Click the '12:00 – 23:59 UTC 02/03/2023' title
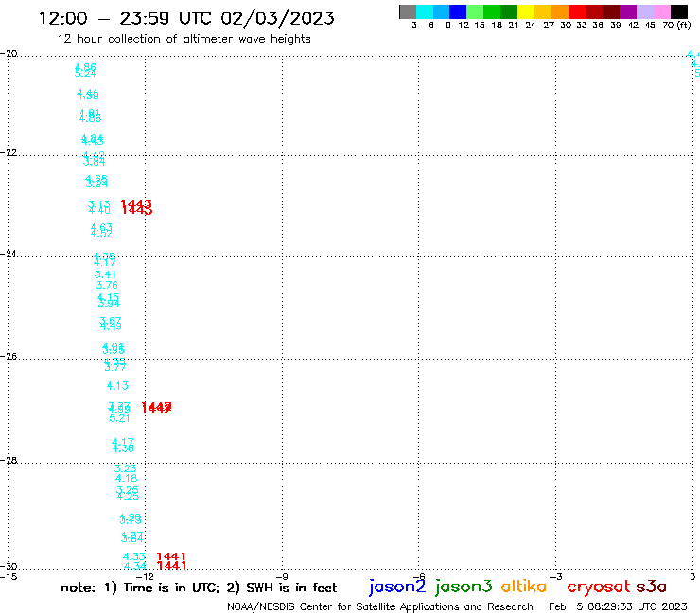The image size is (700, 615). (x=186, y=18)
